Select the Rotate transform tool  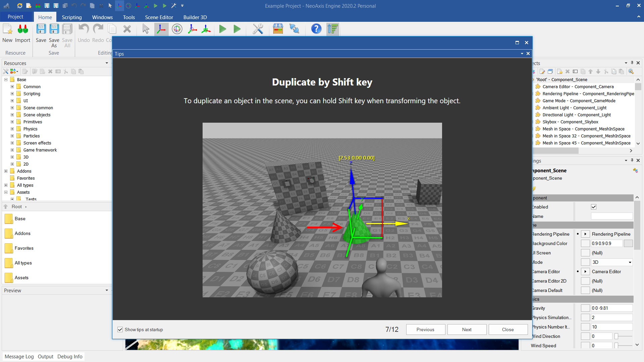click(177, 29)
